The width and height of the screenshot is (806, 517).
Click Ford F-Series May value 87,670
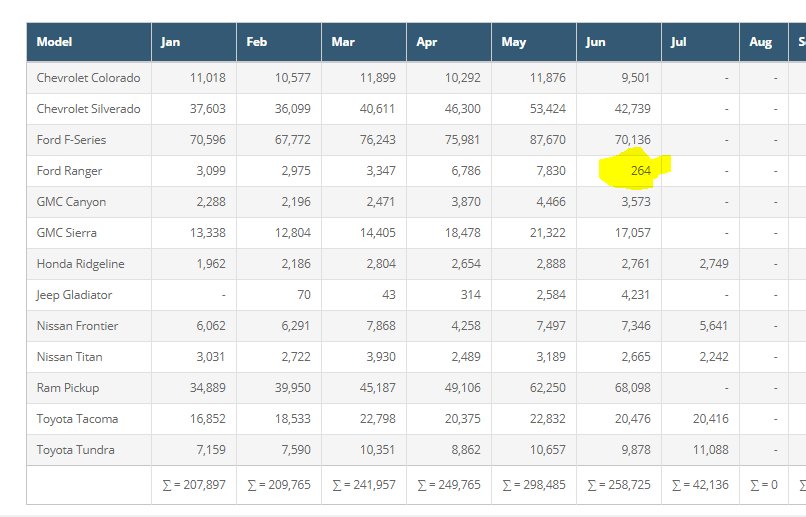[548, 140]
